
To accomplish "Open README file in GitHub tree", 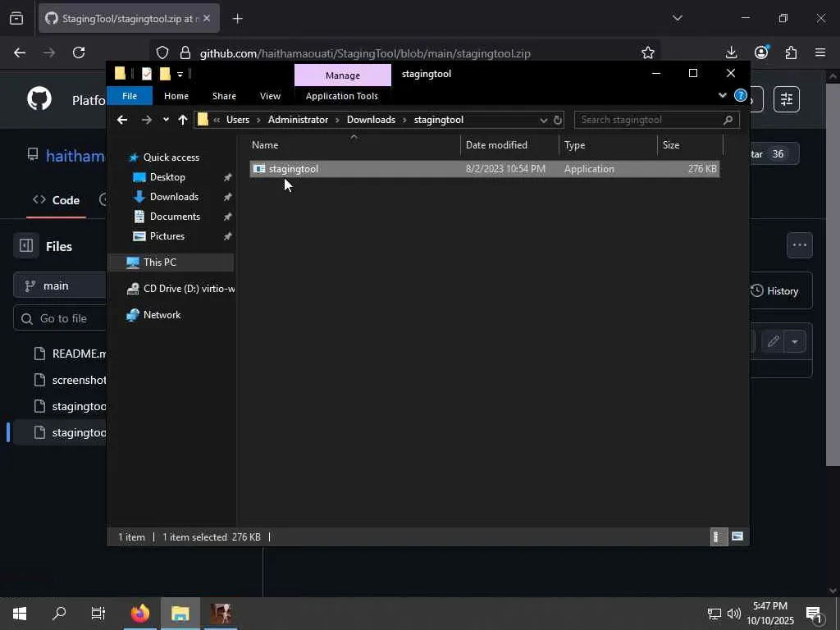I will pyautogui.click(x=70, y=354).
